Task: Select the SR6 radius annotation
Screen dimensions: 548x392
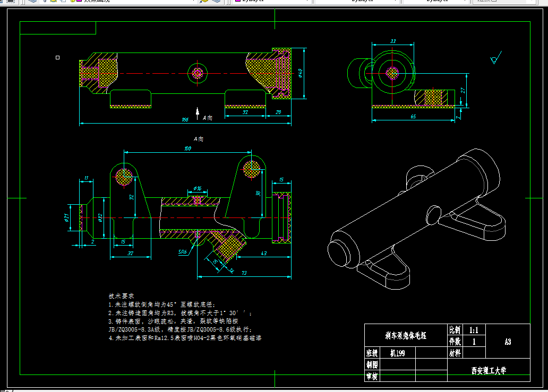Action: 183,251
